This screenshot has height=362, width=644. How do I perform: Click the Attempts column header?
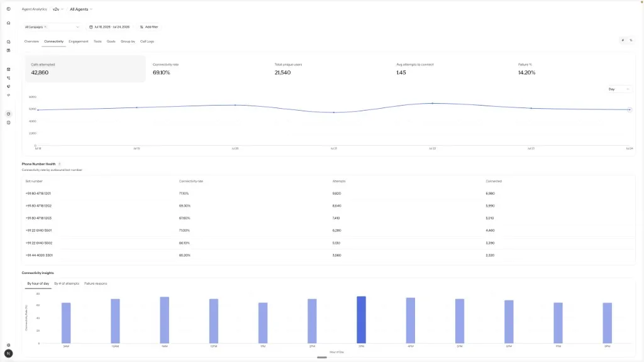(339, 181)
